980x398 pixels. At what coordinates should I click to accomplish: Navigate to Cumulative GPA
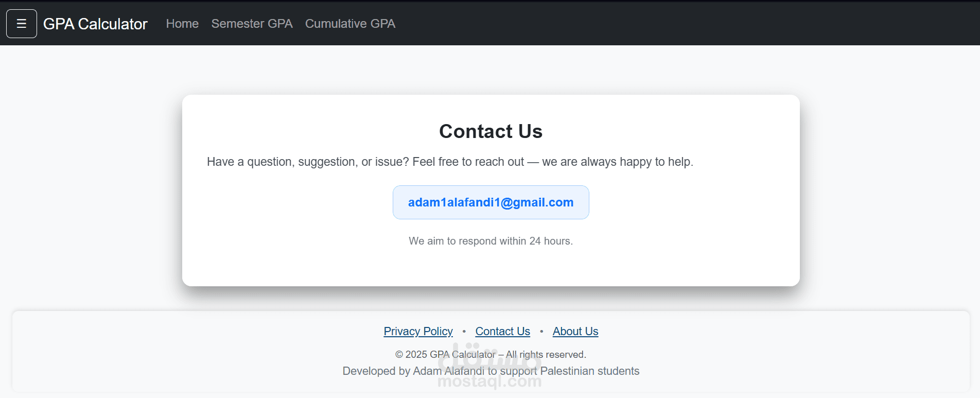tap(350, 24)
